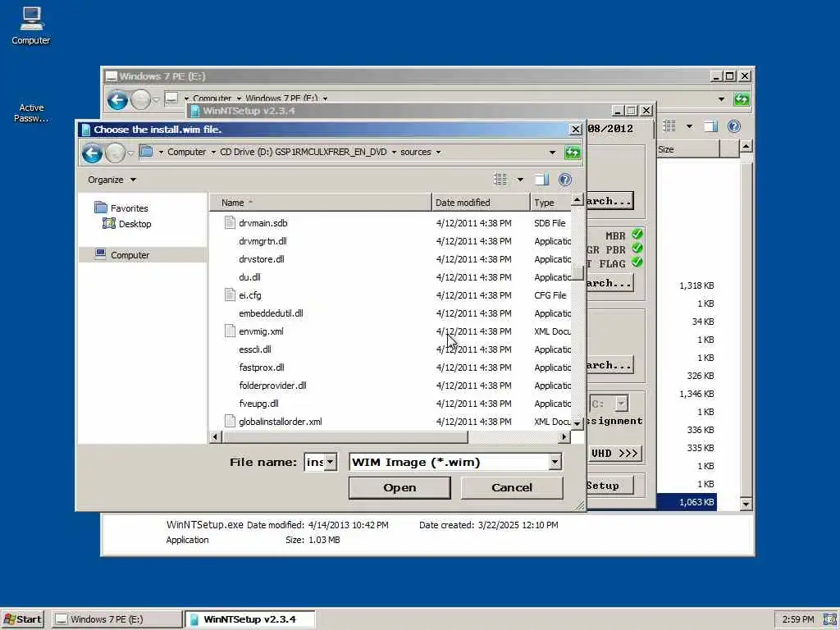This screenshot has width=840, height=630.
Task: Click the file list scroll down arrow
Action: [x=577, y=422]
